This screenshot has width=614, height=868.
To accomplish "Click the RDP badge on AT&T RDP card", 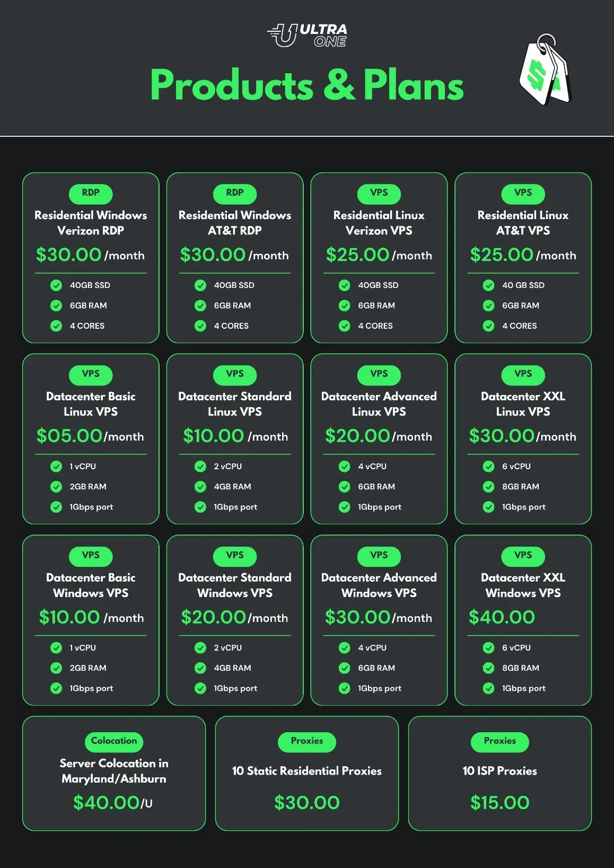I will (x=234, y=194).
